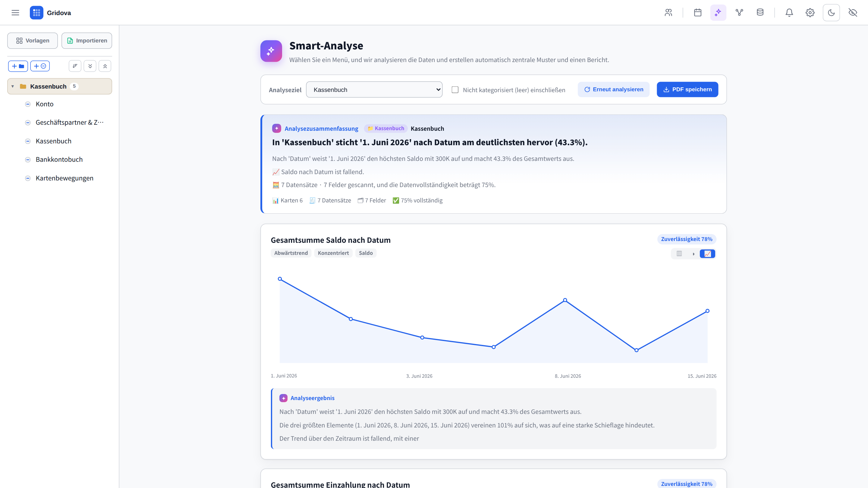868x488 pixels.
Task: Click Erneut analysieren button
Action: (614, 89)
